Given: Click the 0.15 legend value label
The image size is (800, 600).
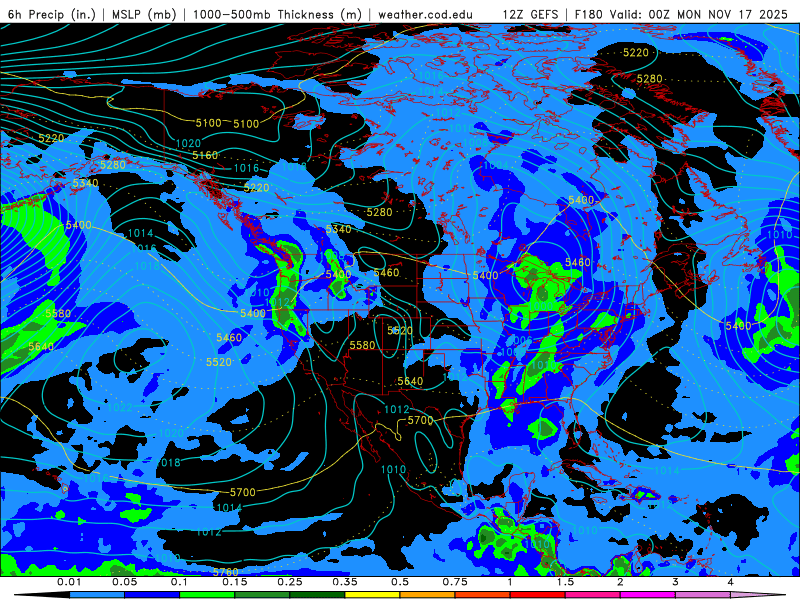Looking at the screenshot, I should click(x=235, y=582).
